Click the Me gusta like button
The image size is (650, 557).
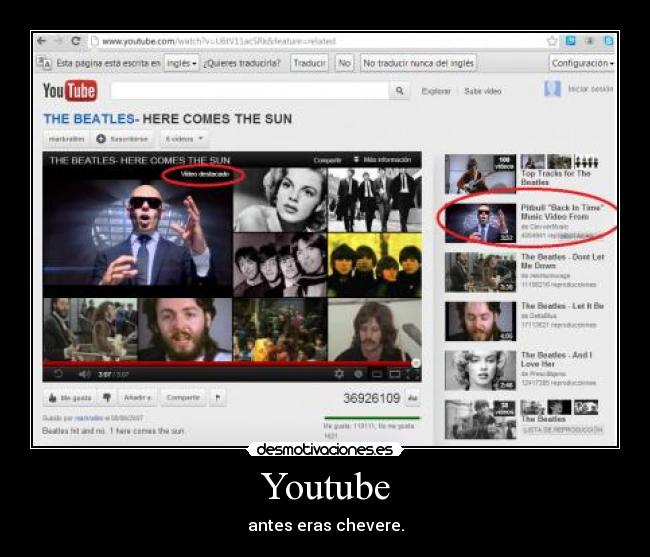pos(70,398)
